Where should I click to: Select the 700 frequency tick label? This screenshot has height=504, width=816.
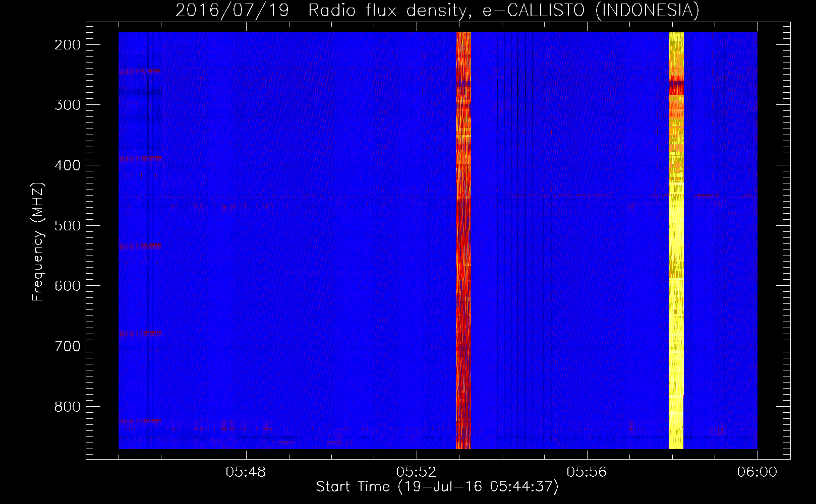67,346
